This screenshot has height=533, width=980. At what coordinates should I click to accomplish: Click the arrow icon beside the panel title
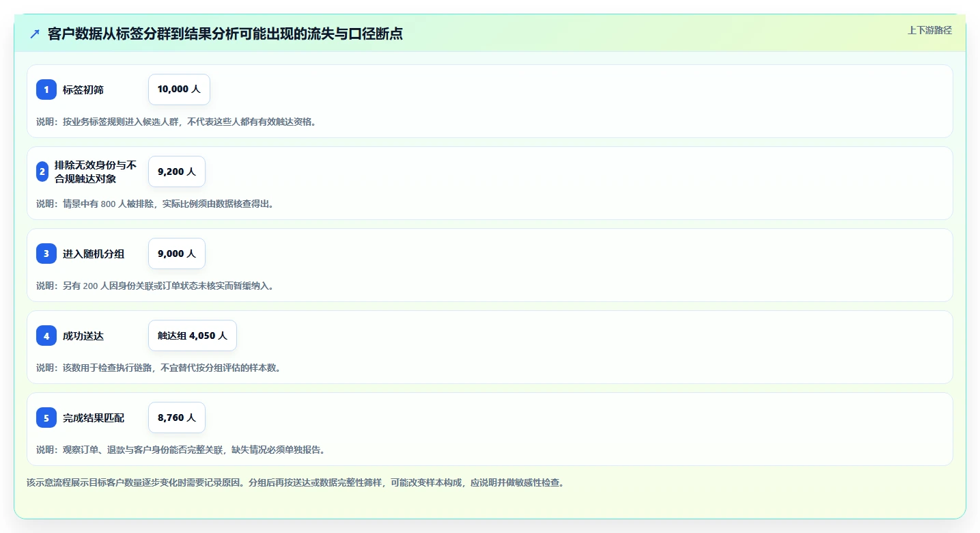click(35, 34)
